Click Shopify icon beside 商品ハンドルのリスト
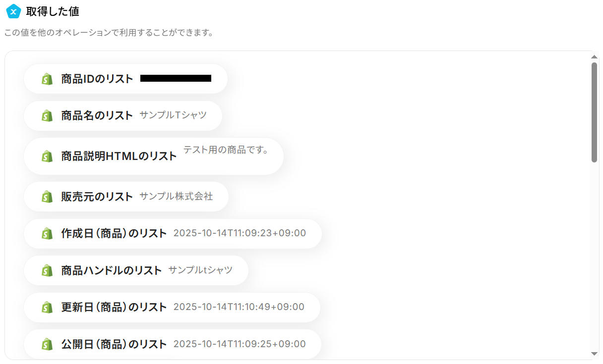 [x=47, y=270]
